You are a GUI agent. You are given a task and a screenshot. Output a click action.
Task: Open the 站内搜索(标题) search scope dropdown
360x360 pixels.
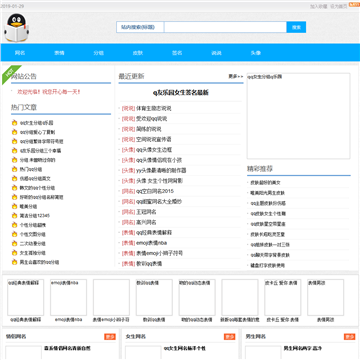click(140, 27)
